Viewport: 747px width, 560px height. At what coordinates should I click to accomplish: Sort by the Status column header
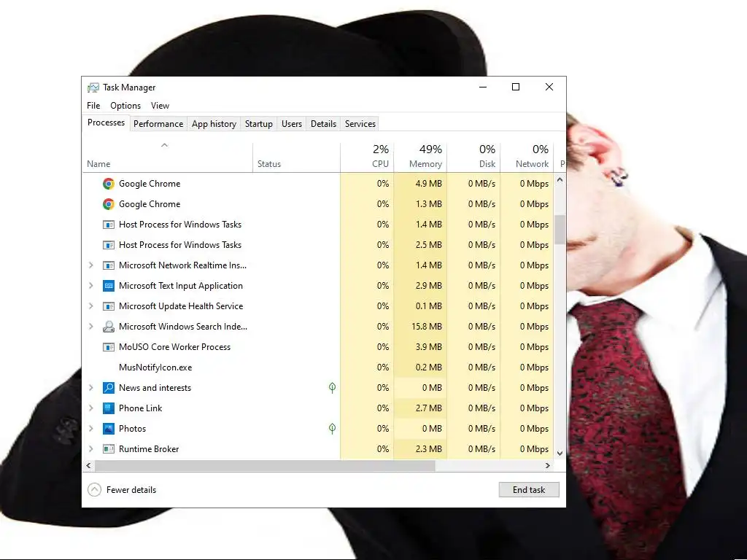(x=296, y=157)
